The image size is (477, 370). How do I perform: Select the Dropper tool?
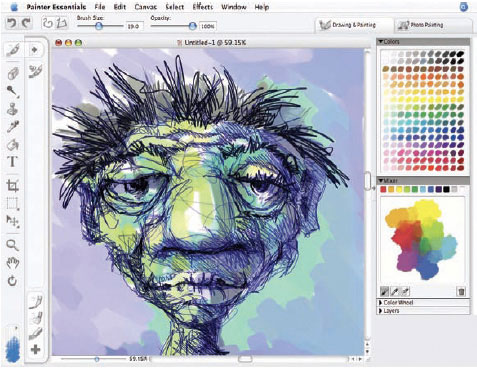point(13,127)
